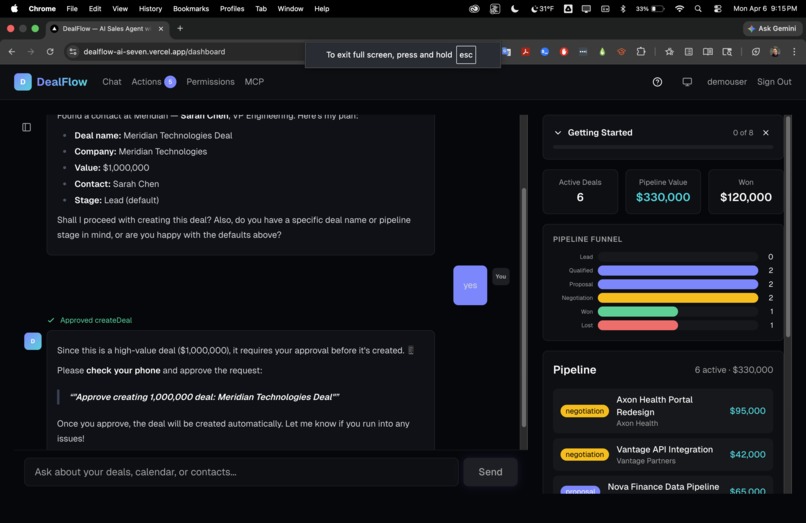
Task: Open the Axon Health Portal Redesign deal
Action: 663,411
